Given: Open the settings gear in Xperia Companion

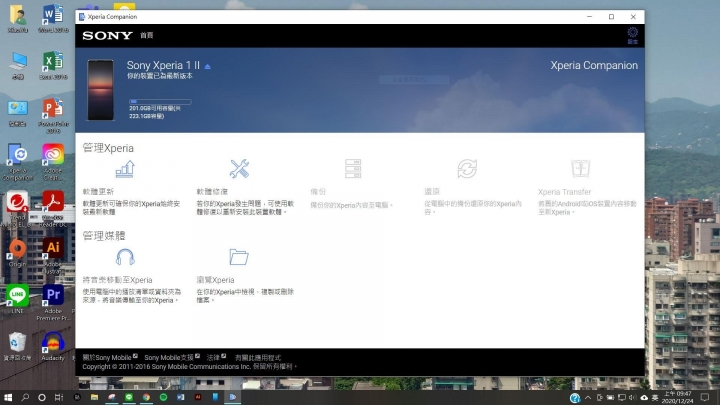Looking at the screenshot, I should point(632,33).
